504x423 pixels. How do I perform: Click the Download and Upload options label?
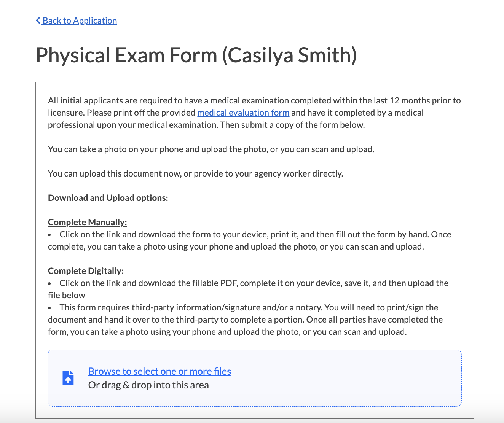click(108, 198)
